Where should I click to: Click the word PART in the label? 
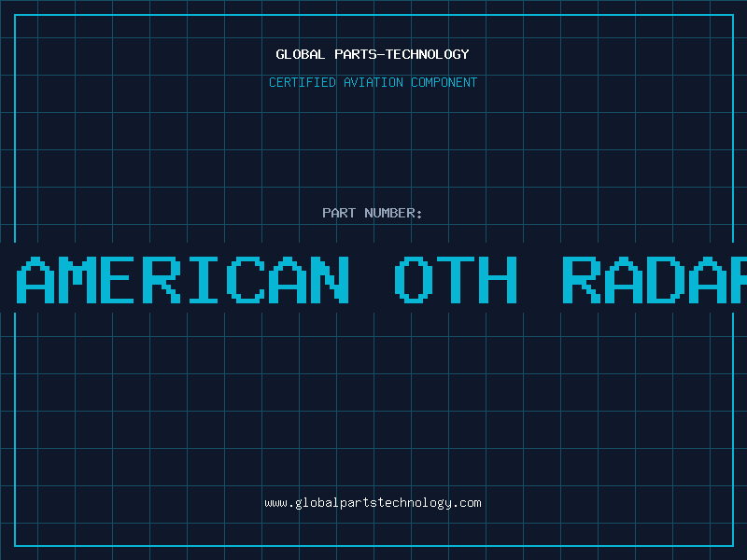pyautogui.click(x=339, y=214)
